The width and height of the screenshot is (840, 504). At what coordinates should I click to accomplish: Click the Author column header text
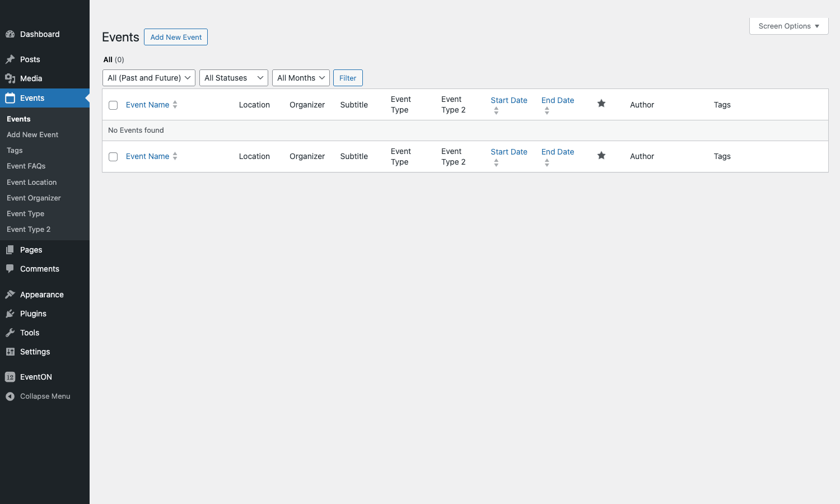click(x=642, y=105)
